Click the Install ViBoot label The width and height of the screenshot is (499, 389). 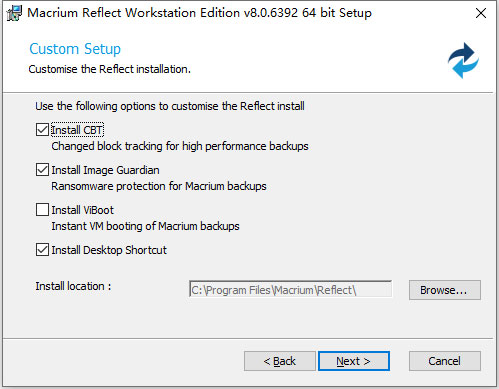[x=83, y=210]
